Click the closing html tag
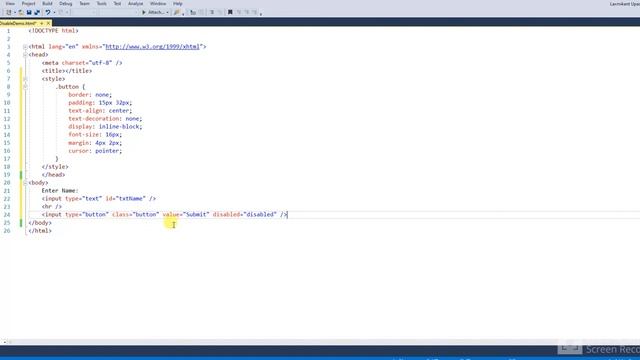The width and height of the screenshot is (640, 360). point(40,231)
